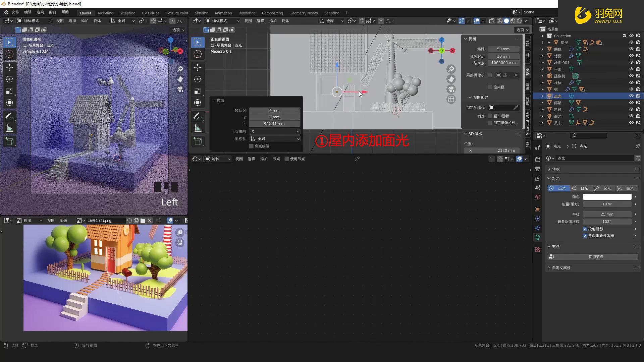Image resolution: width=644 pixels, height=362 pixels.
Task: Open 物体模式 dropdown in camera viewport
Action: 34,21
